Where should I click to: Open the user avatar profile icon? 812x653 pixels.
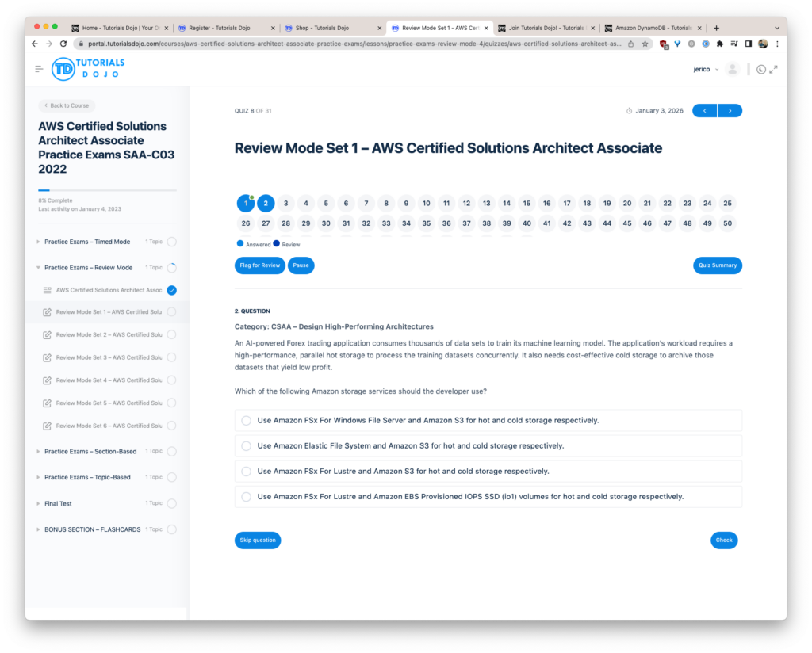click(732, 69)
